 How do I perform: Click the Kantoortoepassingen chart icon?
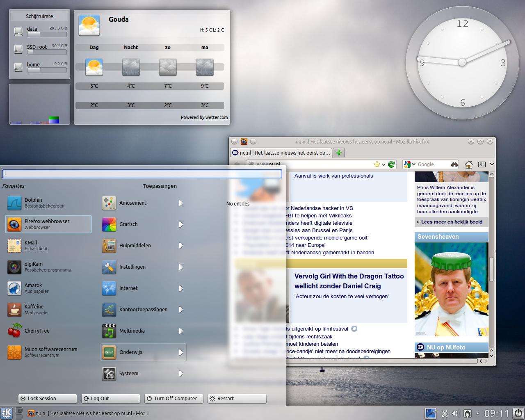click(109, 310)
